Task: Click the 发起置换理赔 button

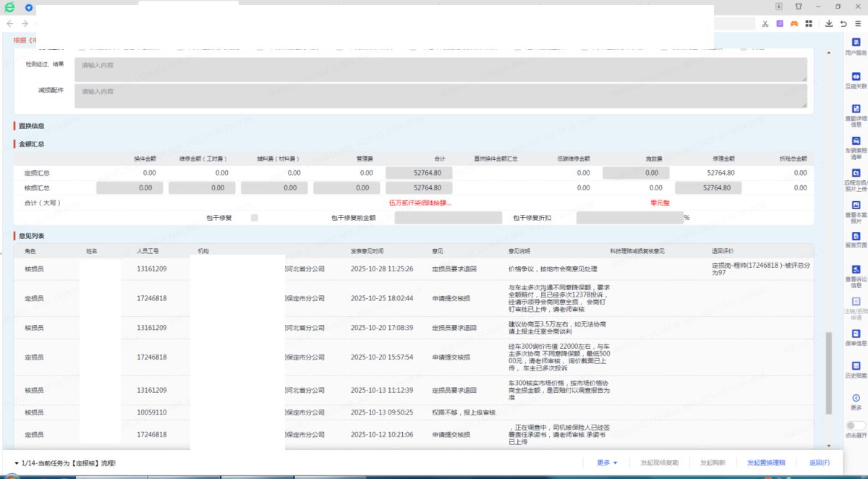Action: pyautogui.click(x=765, y=462)
